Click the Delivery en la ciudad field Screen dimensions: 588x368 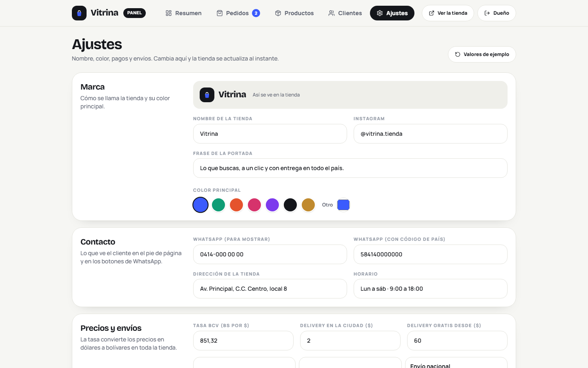(x=350, y=341)
